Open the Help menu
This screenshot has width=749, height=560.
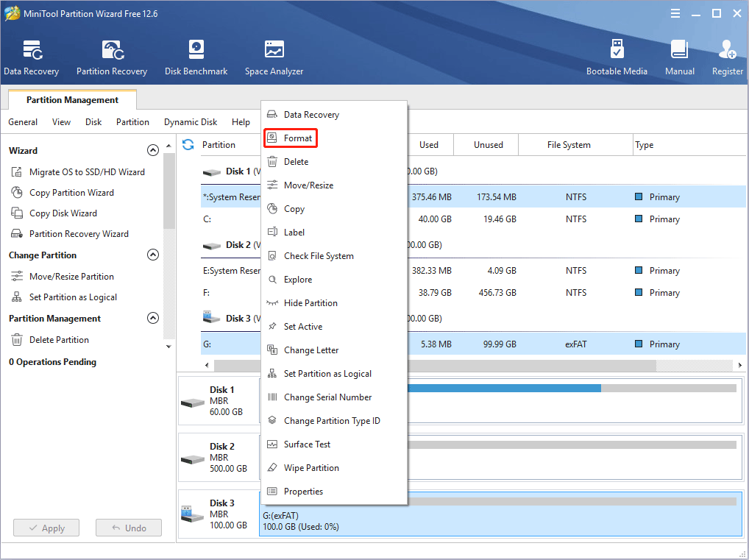pyautogui.click(x=241, y=122)
